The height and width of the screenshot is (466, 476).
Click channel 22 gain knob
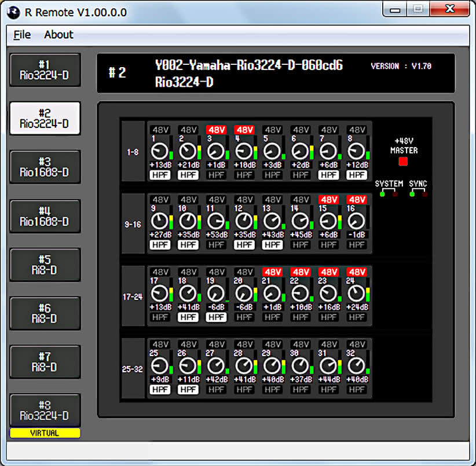click(x=300, y=293)
